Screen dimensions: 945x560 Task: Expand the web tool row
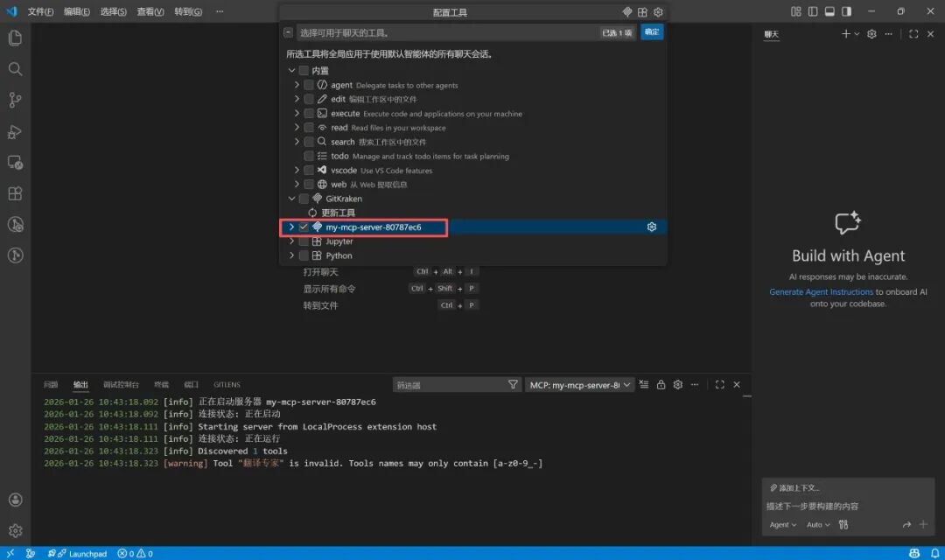click(x=297, y=184)
